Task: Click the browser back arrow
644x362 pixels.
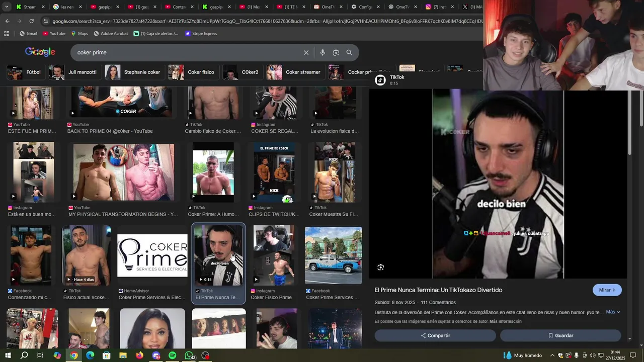Action: [x=7, y=21]
